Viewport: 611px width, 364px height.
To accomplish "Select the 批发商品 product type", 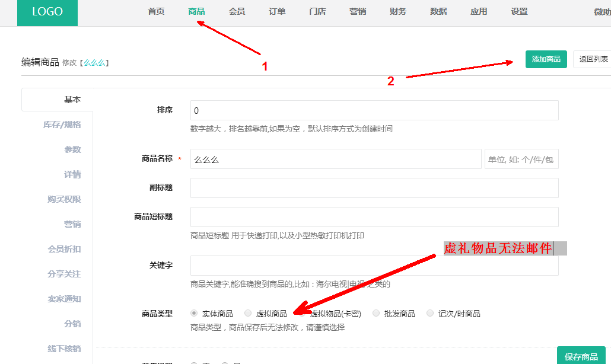I will (376, 314).
